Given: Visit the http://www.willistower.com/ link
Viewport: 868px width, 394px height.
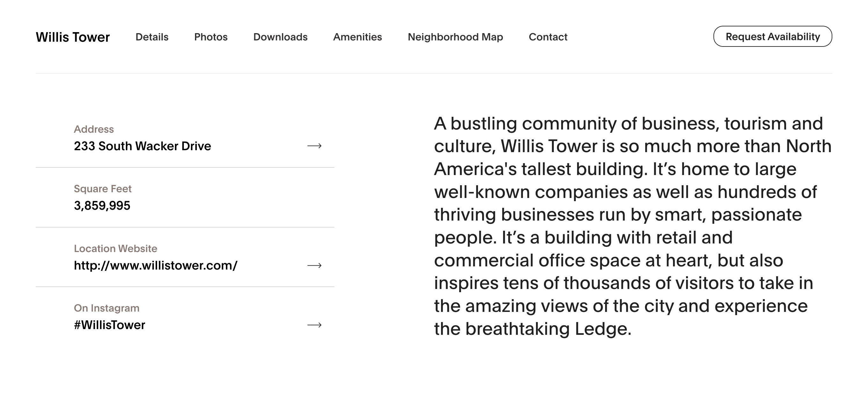Looking at the screenshot, I should pyautogui.click(x=156, y=265).
